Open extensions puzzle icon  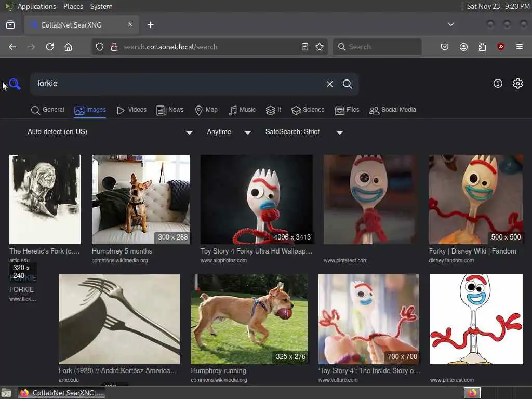pos(482,47)
